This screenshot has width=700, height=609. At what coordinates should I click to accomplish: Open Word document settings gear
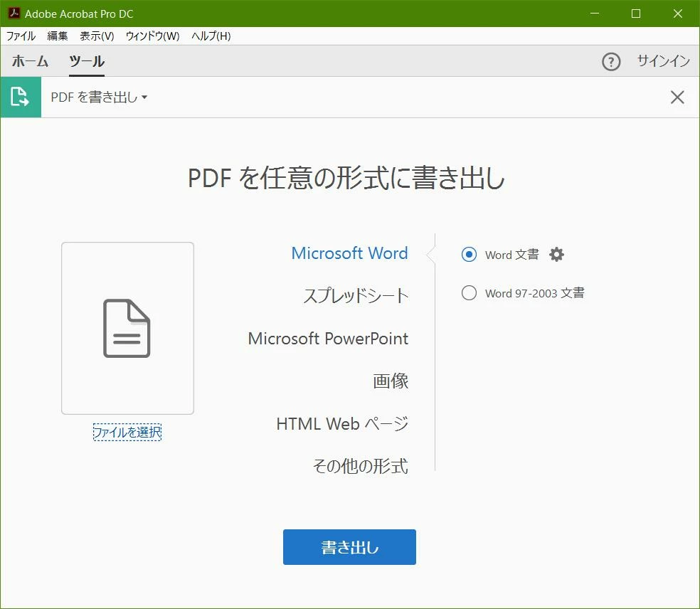(x=556, y=255)
